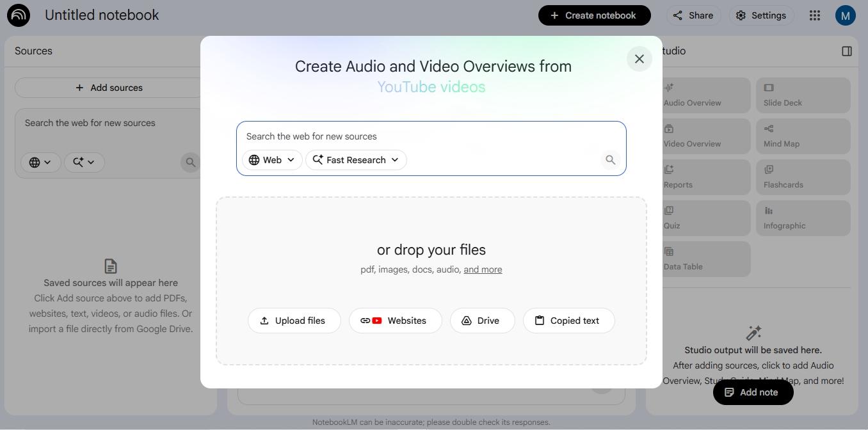Open the Mind Map tile

click(x=803, y=136)
